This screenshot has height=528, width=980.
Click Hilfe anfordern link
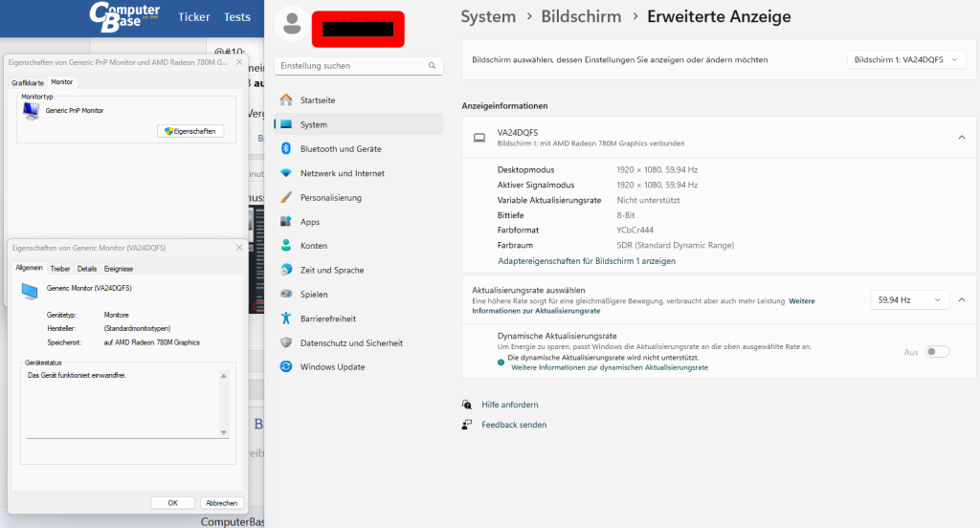coord(509,405)
